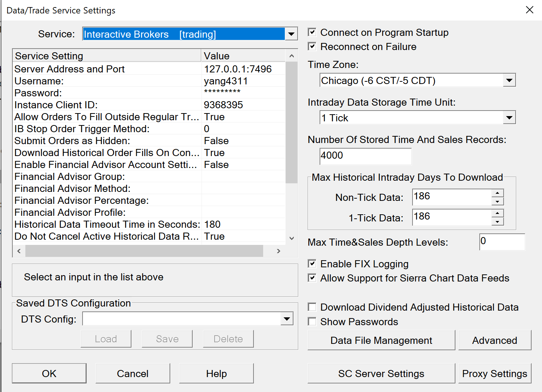
Task: Enable Download Dividend Adjusted Historical Data
Action: pyautogui.click(x=312, y=307)
